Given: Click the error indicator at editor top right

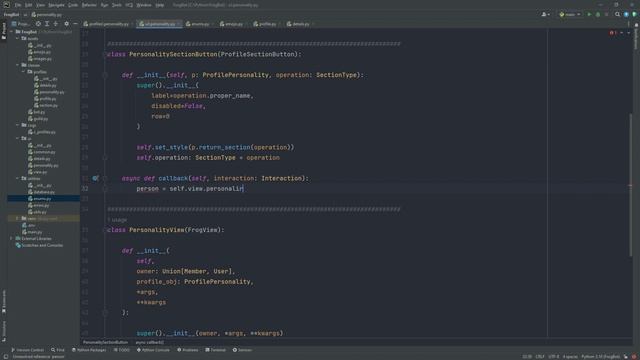Looking at the screenshot, I should click(x=613, y=33).
